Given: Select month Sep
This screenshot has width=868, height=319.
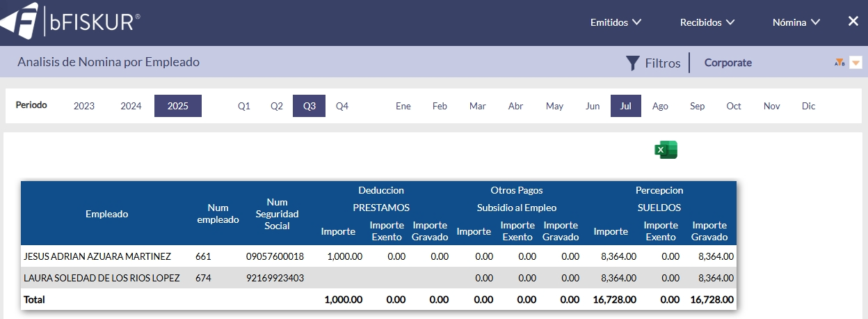Looking at the screenshot, I should click(698, 106).
